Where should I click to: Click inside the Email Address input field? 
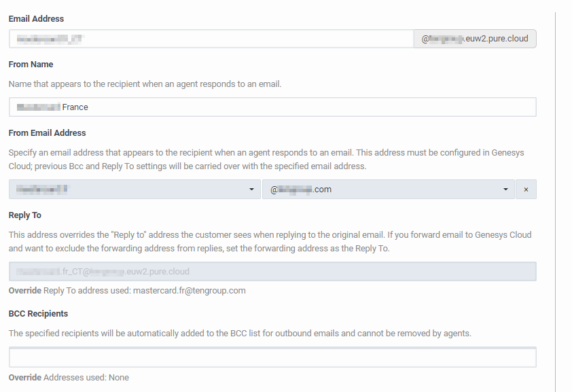[x=204, y=39]
